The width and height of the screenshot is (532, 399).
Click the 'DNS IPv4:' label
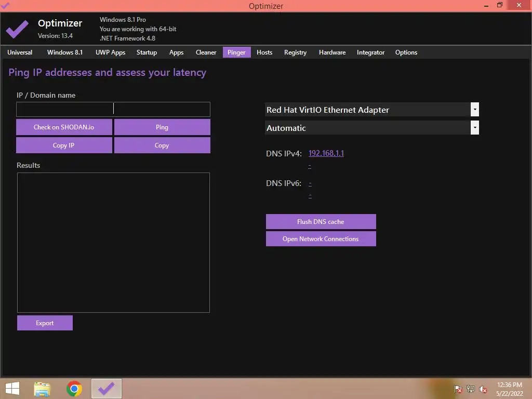point(284,153)
